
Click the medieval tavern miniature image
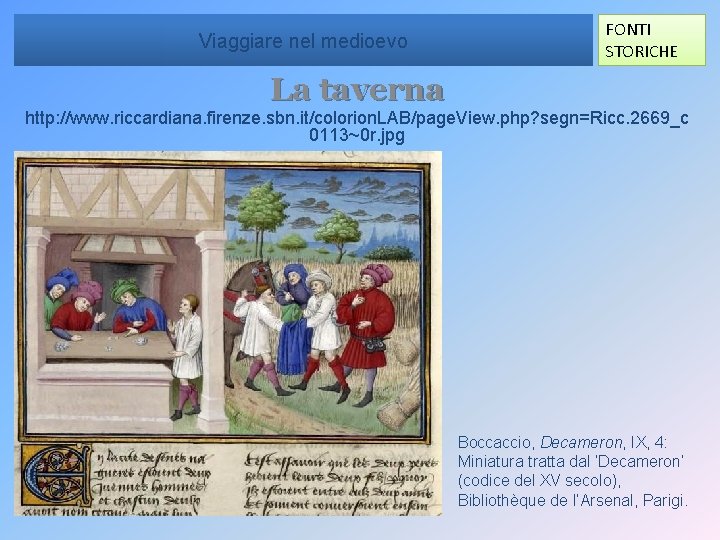(x=228, y=333)
